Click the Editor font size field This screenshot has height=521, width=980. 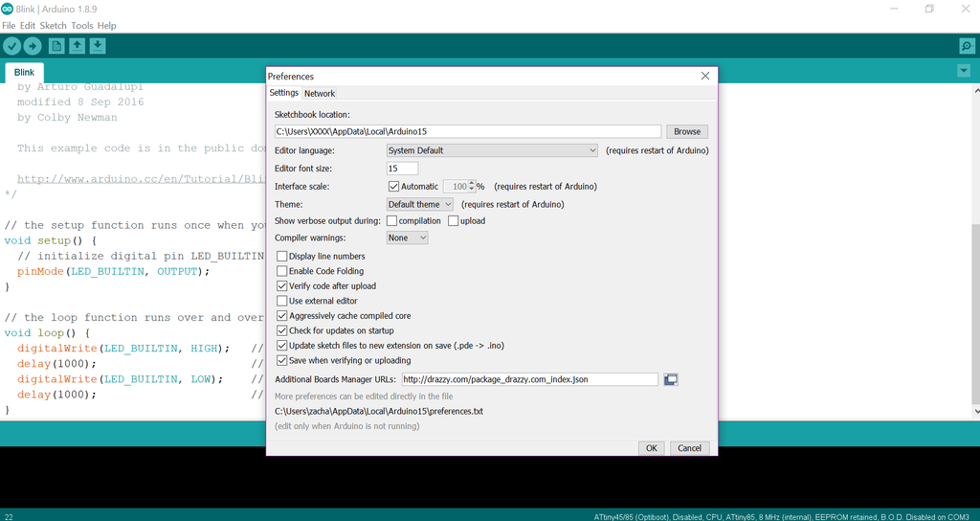click(x=403, y=169)
